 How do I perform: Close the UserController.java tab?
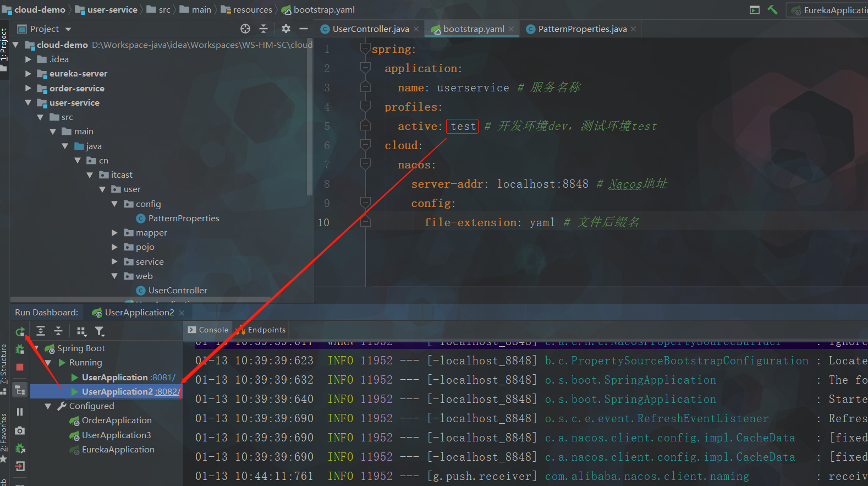coord(416,29)
